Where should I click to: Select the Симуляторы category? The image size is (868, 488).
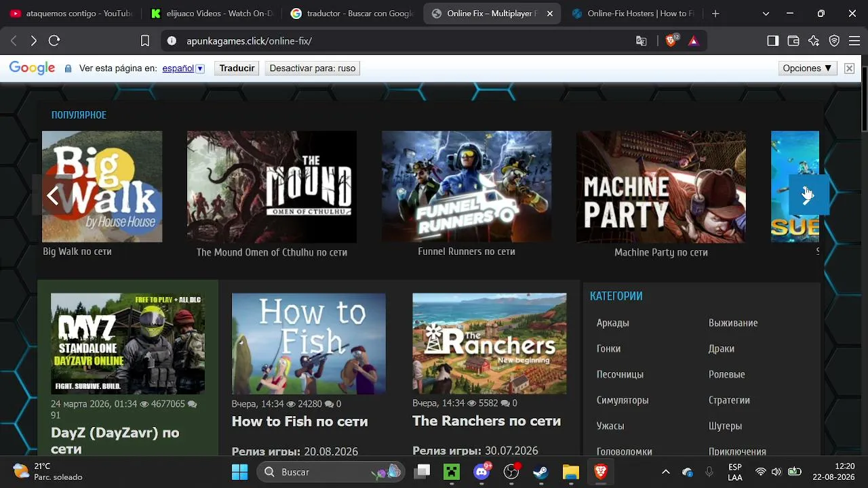(x=623, y=401)
